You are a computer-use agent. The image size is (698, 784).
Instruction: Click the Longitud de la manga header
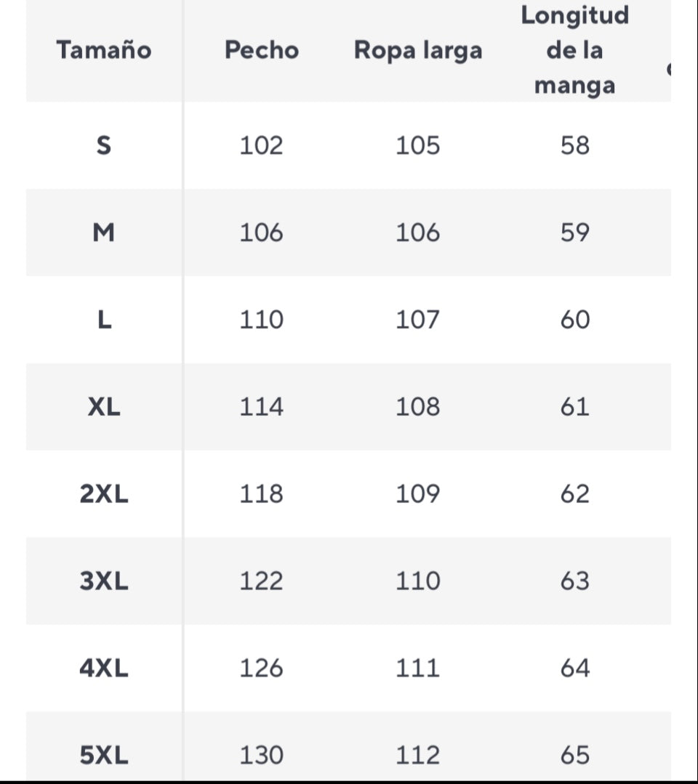[x=574, y=51]
